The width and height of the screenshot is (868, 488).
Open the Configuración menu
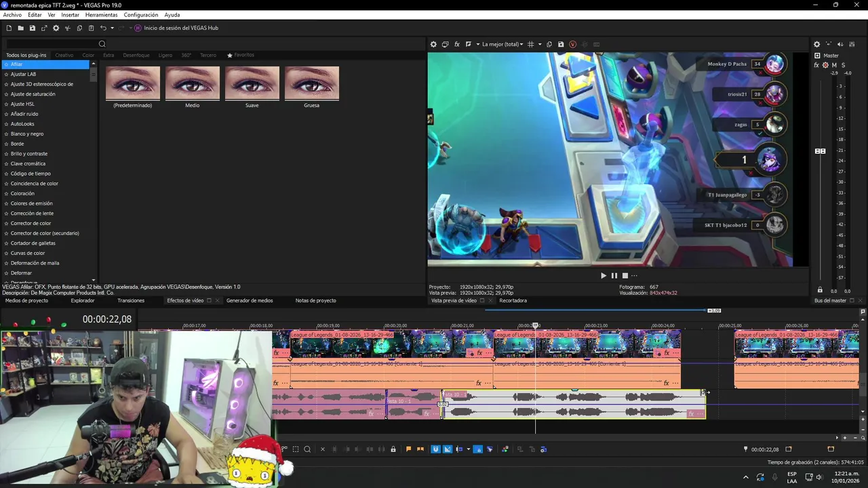(x=141, y=15)
